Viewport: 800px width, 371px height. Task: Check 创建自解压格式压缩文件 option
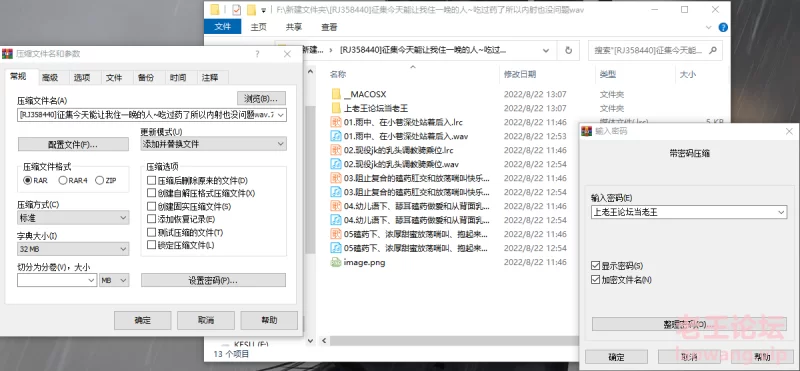click(151, 193)
